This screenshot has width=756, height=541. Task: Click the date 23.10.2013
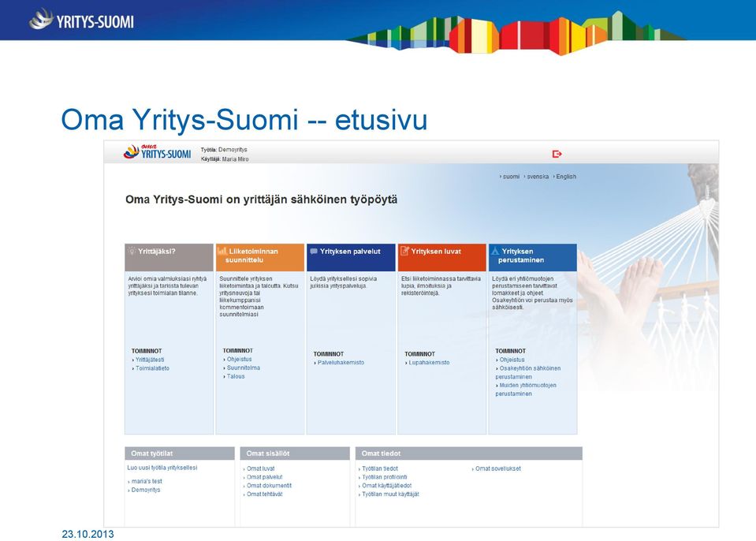(x=88, y=534)
